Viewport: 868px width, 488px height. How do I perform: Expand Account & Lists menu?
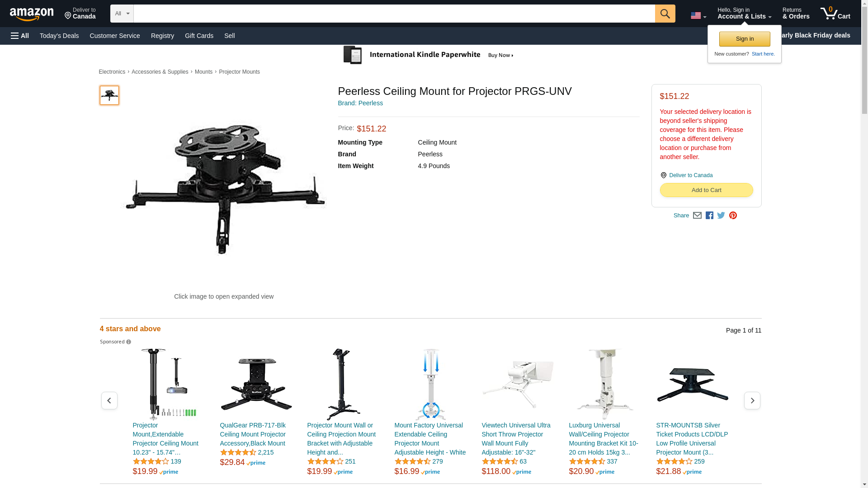click(x=744, y=14)
